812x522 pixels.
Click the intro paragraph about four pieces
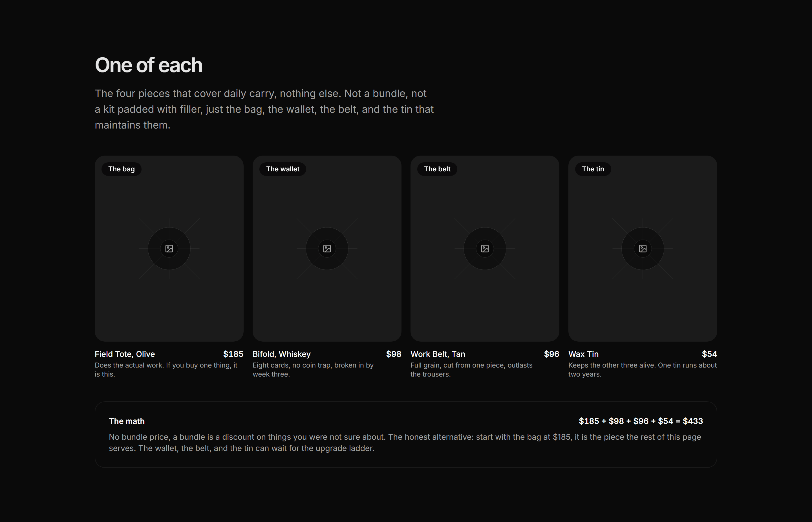(264, 109)
